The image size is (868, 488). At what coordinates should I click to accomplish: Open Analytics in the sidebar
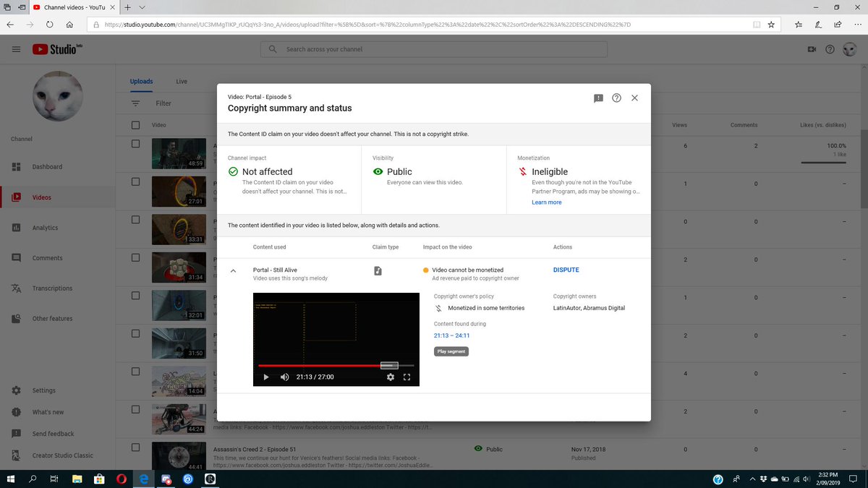coord(57,228)
